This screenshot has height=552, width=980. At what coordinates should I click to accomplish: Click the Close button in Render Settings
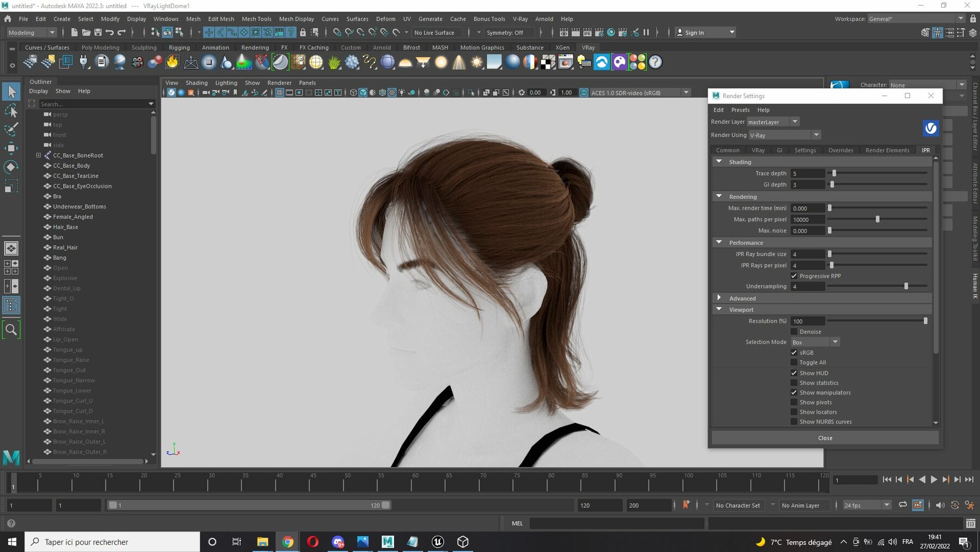click(x=825, y=438)
